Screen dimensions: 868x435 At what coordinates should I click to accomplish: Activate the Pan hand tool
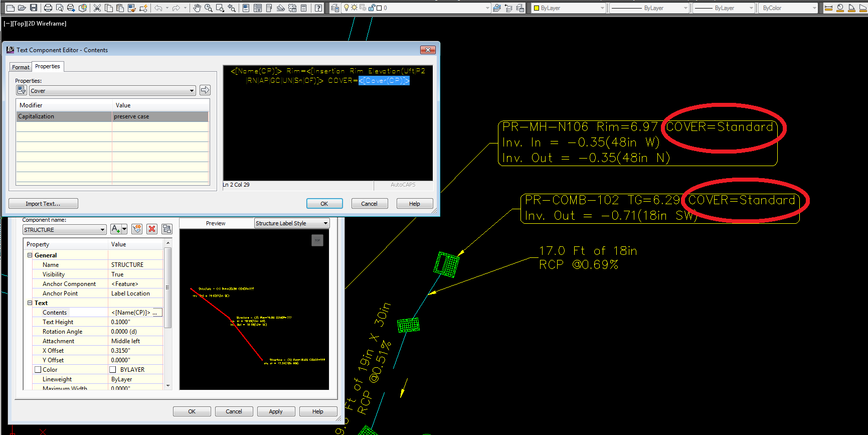[x=197, y=8]
